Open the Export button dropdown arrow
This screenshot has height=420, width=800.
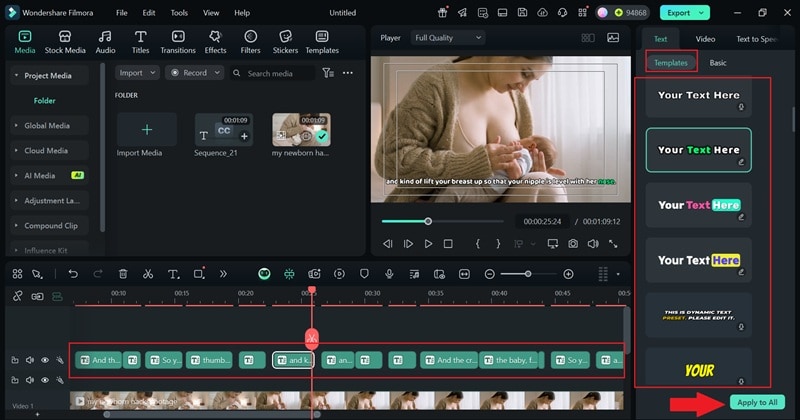702,13
